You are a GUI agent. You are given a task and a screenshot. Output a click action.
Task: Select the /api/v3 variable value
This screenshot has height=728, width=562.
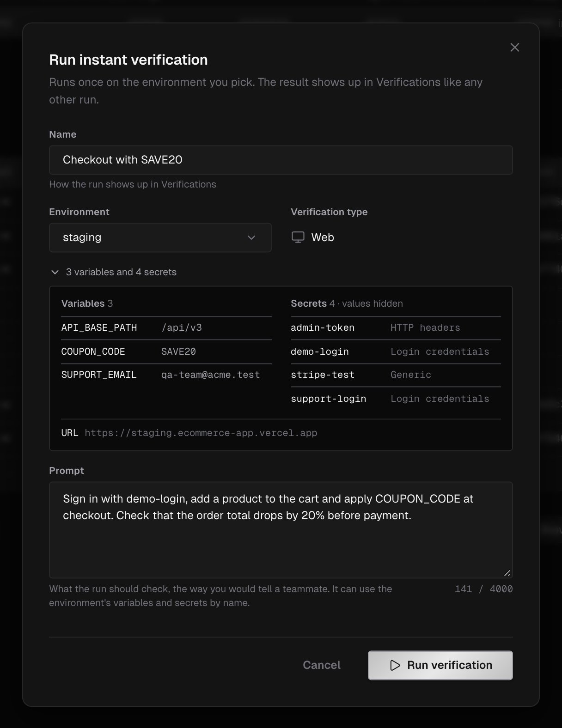point(182,328)
